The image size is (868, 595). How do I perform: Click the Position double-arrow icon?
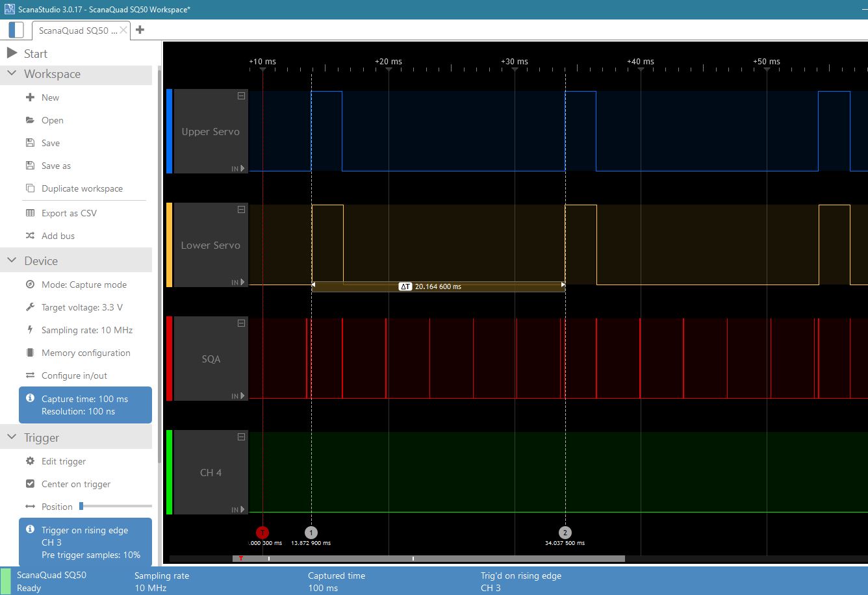click(x=30, y=507)
